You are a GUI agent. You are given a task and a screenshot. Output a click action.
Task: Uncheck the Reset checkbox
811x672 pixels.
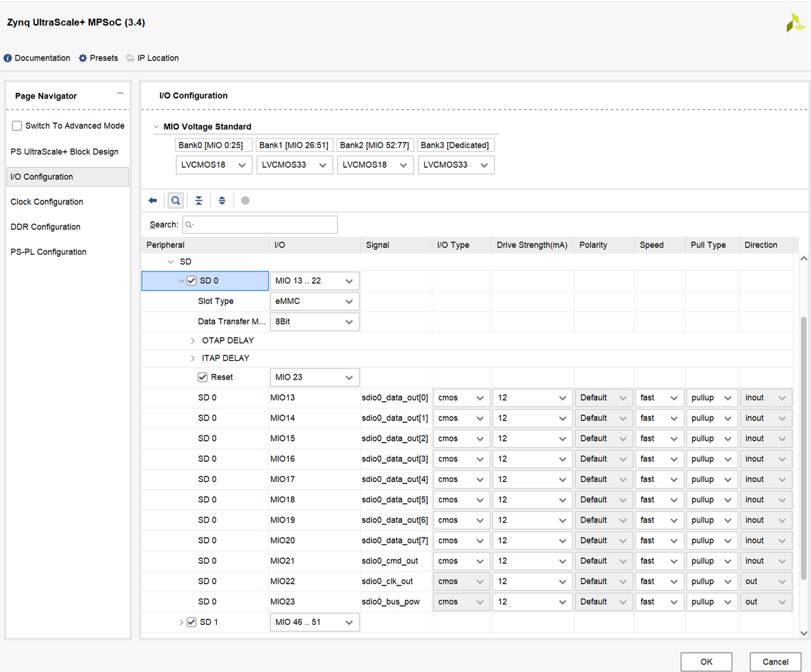pos(202,377)
